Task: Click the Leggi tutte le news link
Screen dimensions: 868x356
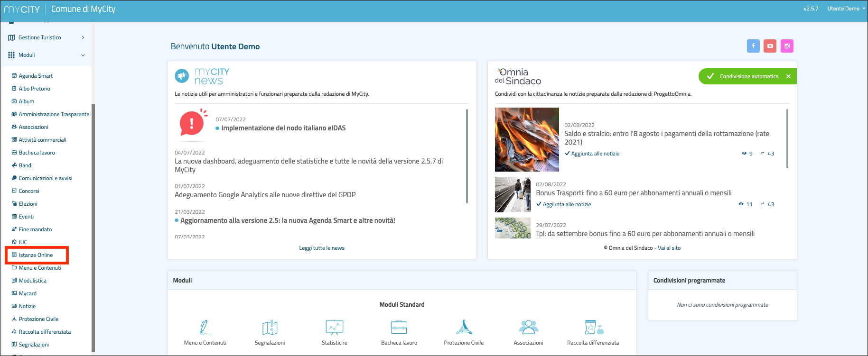Action: point(322,248)
